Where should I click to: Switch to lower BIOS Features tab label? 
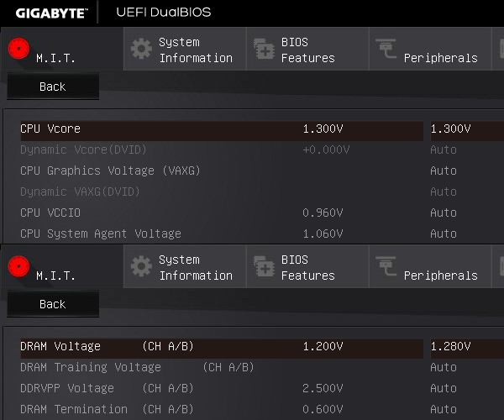click(x=308, y=267)
